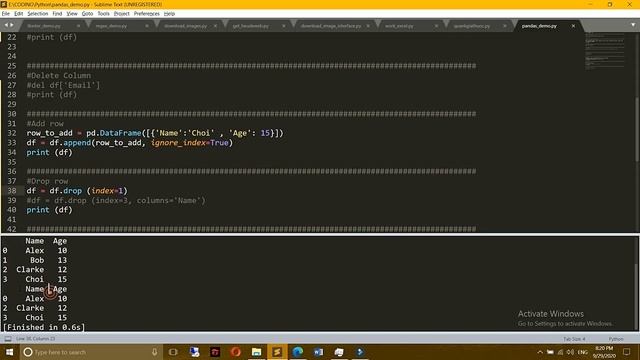Toggle the side bar status icon

coord(8,339)
